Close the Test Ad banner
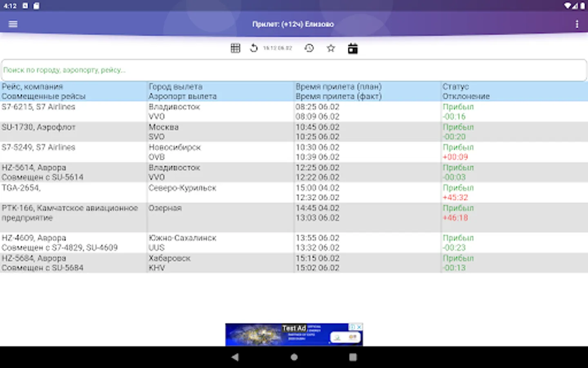 [359, 327]
